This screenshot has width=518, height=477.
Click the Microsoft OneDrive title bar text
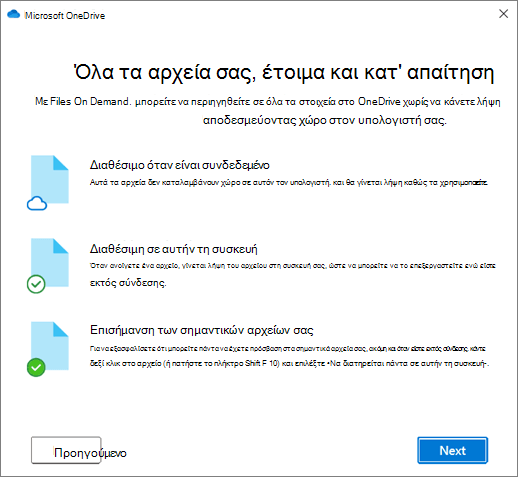coord(65,16)
